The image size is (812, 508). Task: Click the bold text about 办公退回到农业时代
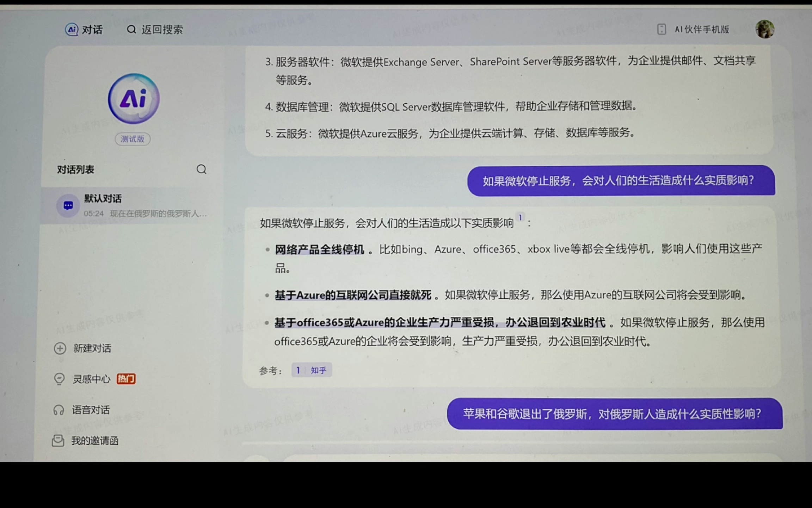(x=440, y=322)
